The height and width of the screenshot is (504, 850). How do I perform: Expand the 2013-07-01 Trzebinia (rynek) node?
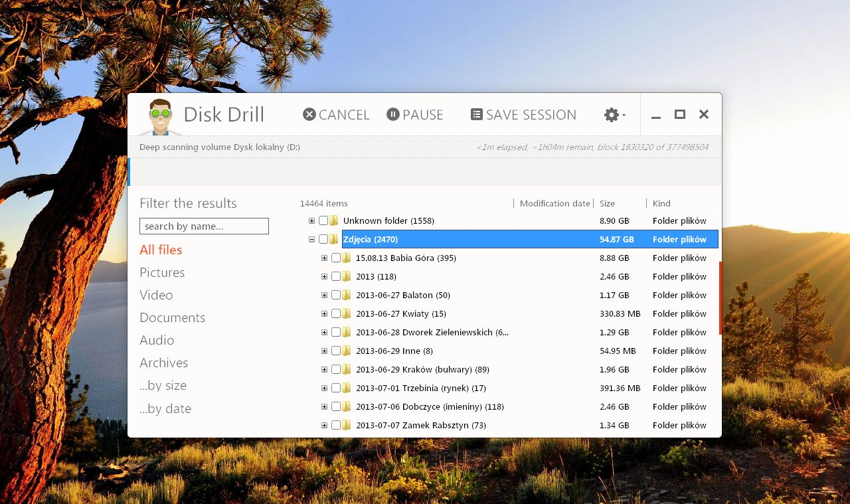tap(324, 388)
